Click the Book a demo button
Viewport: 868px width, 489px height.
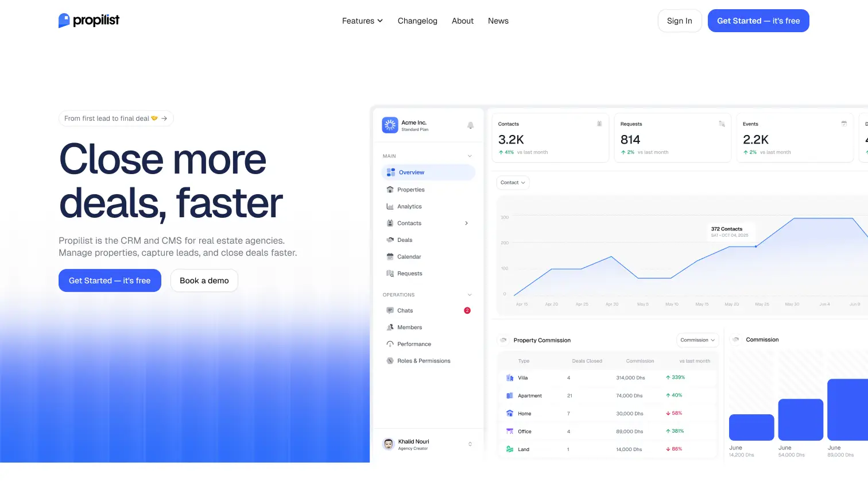pos(204,280)
